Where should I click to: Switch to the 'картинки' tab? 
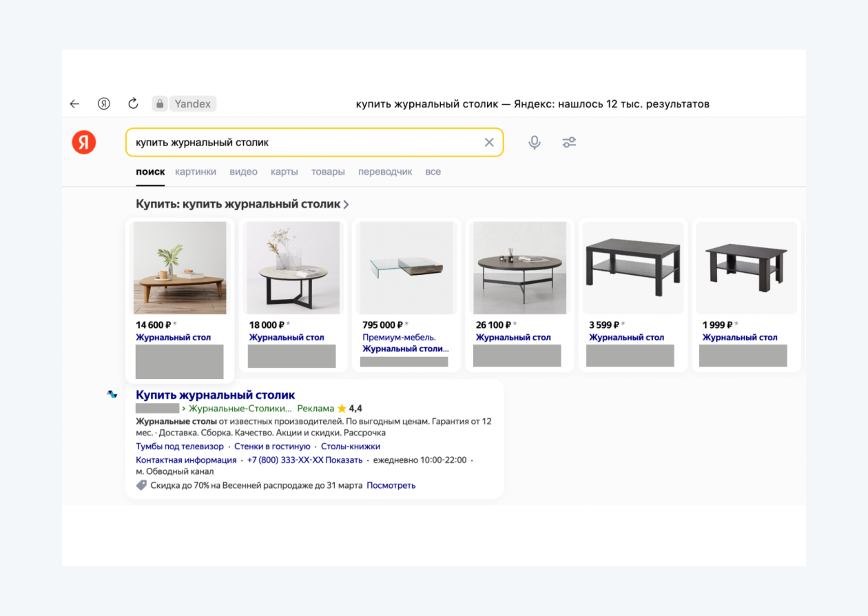(196, 172)
